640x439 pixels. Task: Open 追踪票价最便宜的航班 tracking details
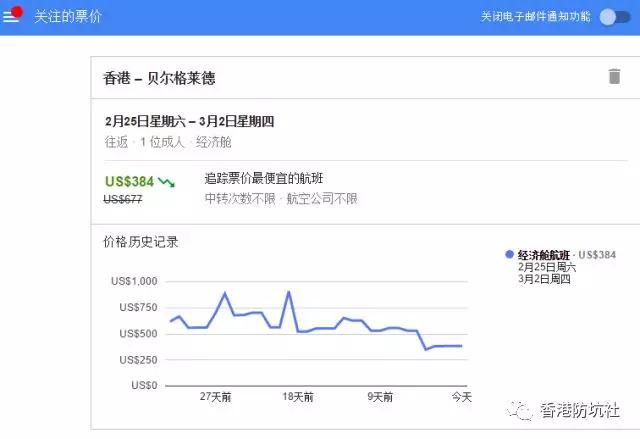(x=264, y=178)
